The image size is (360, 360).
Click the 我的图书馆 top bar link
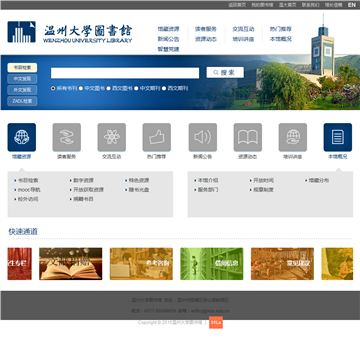(262, 5)
